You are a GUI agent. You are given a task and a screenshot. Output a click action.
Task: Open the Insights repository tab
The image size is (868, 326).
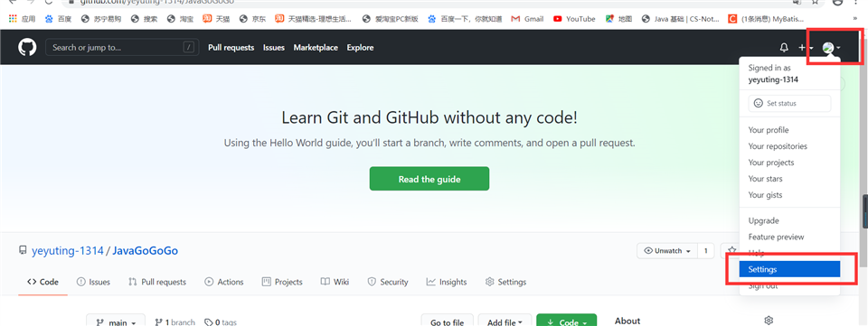(446, 282)
